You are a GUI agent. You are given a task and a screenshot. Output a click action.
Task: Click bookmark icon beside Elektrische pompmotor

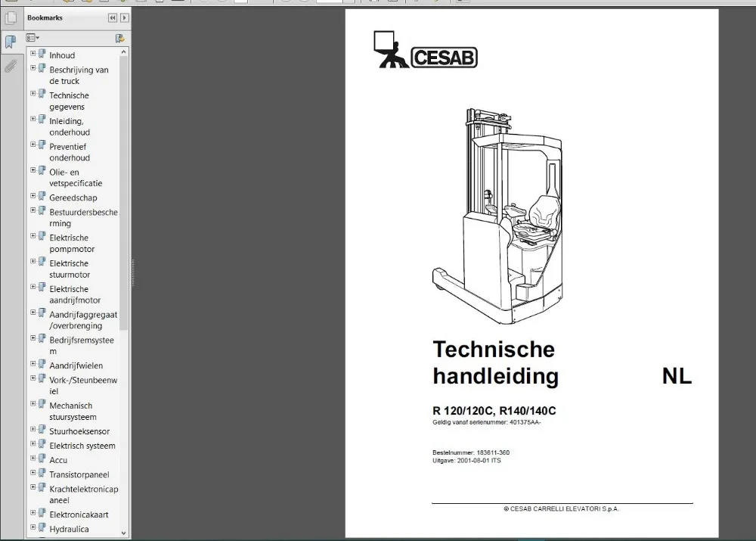coord(42,236)
